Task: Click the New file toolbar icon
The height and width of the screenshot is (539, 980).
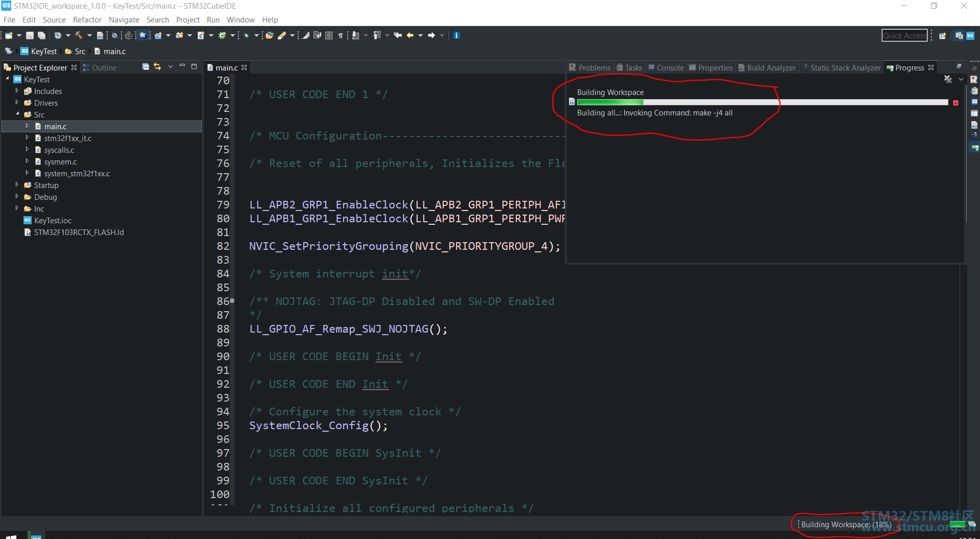Action: point(9,35)
